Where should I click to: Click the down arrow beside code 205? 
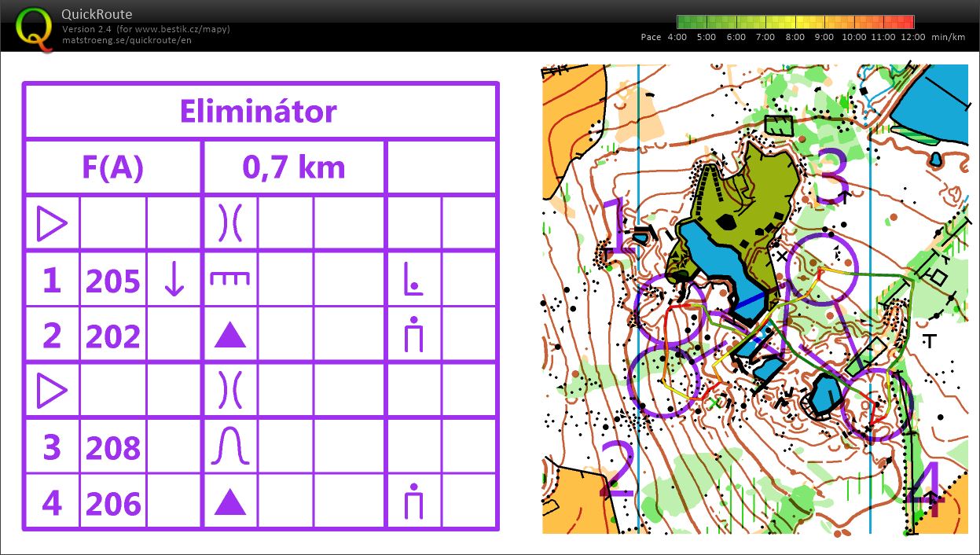(174, 281)
